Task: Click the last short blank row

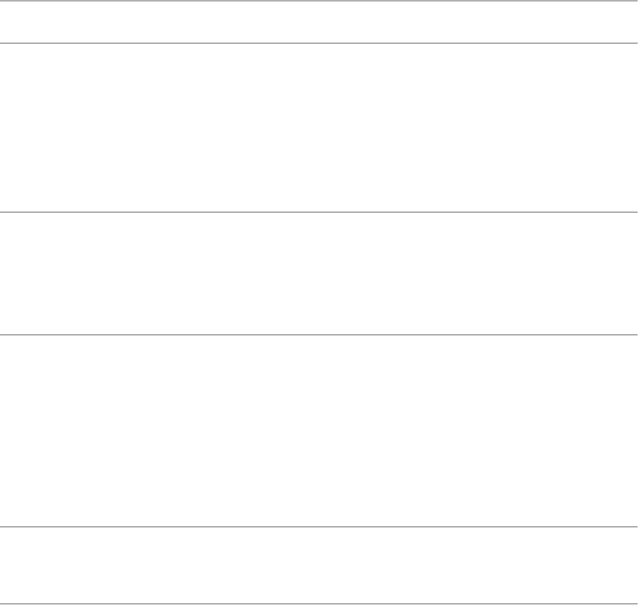Action: pyautogui.click(x=318, y=565)
